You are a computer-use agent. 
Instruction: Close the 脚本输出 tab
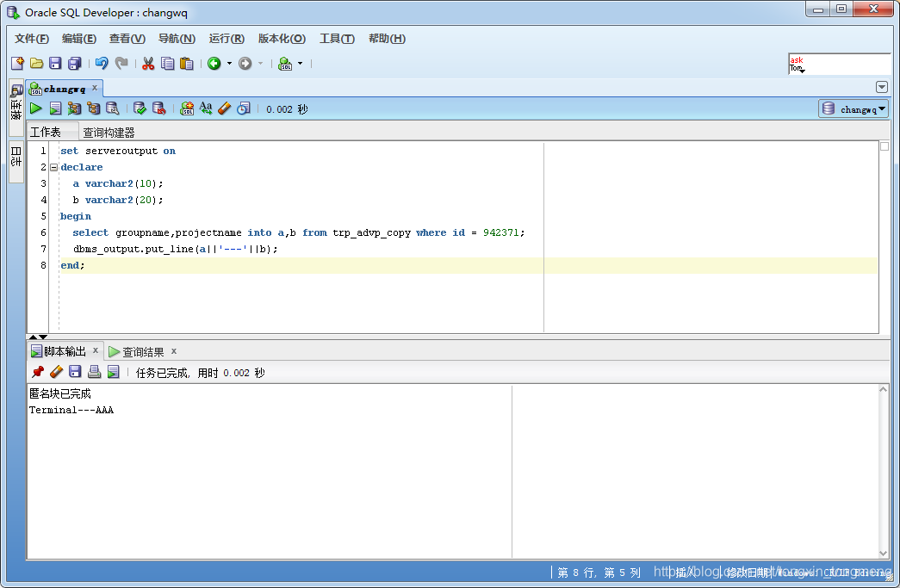pyautogui.click(x=96, y=350)
